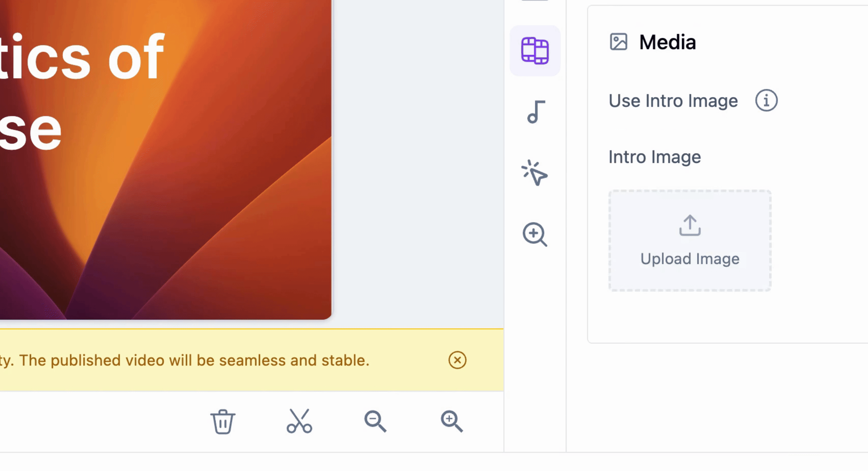The width and height of the screenshot is (868, 471).
Task: Zoom out the timeline
Action: (375, 421)
